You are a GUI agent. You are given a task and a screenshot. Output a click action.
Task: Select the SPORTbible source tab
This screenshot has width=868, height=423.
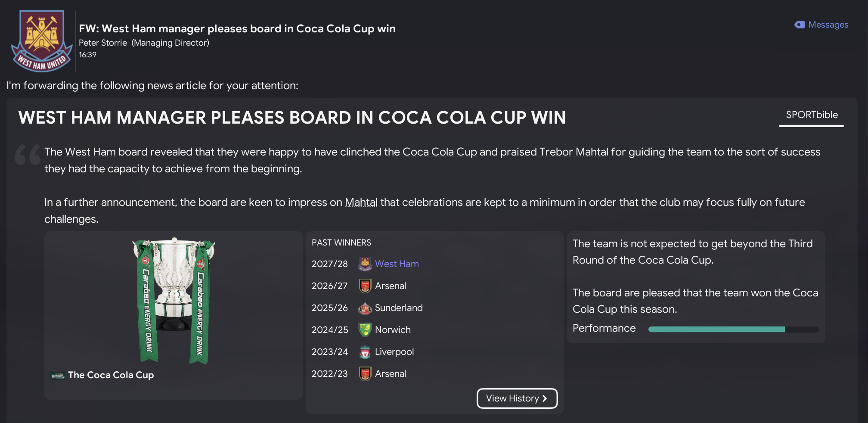tap(812, 115)
